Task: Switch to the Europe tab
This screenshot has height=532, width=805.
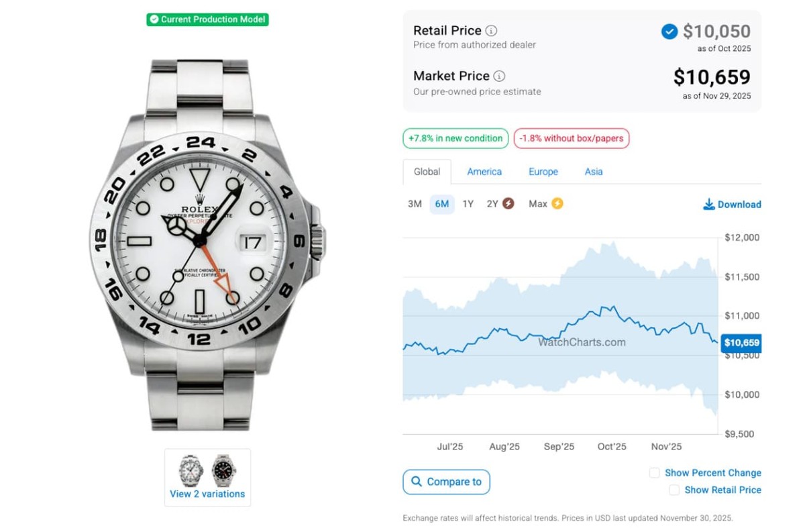Action: tap(543, 172)
